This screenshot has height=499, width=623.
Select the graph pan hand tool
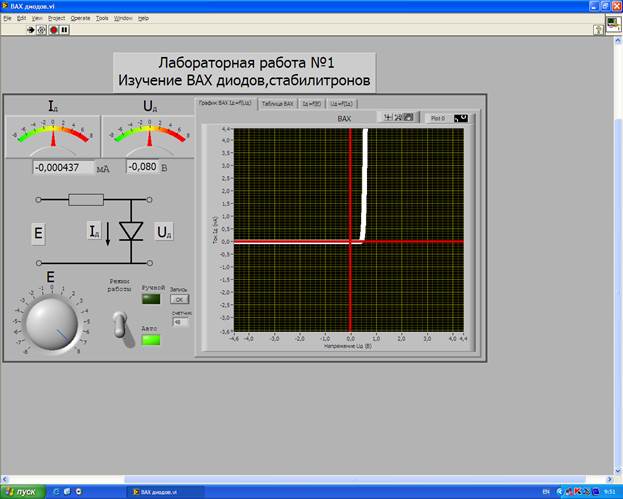410,118
